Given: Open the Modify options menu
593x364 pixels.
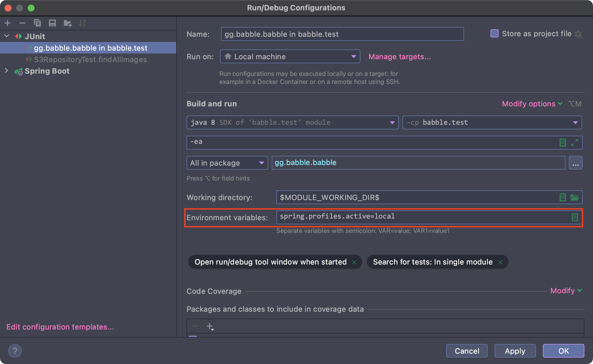Looking at the screenshot, I should 532,104.
